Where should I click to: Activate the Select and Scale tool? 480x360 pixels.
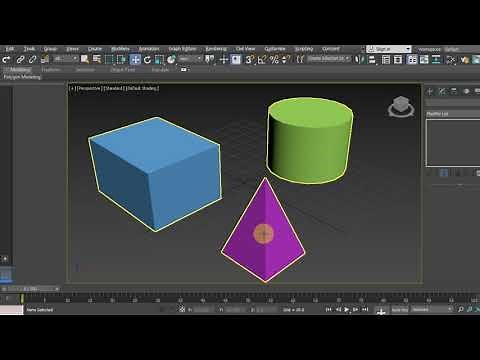coord(159,60)
